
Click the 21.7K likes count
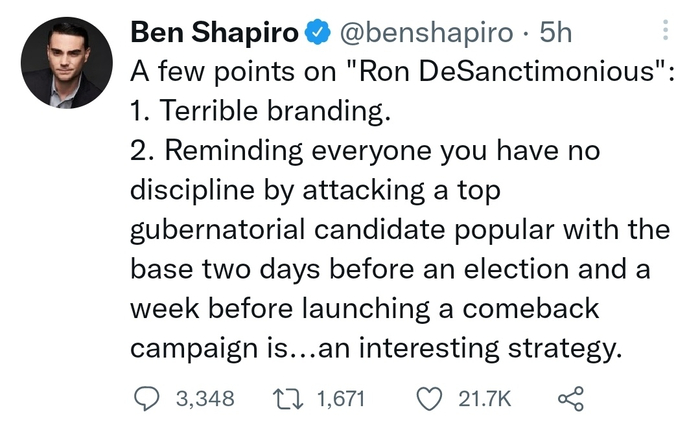pos(485,398)
